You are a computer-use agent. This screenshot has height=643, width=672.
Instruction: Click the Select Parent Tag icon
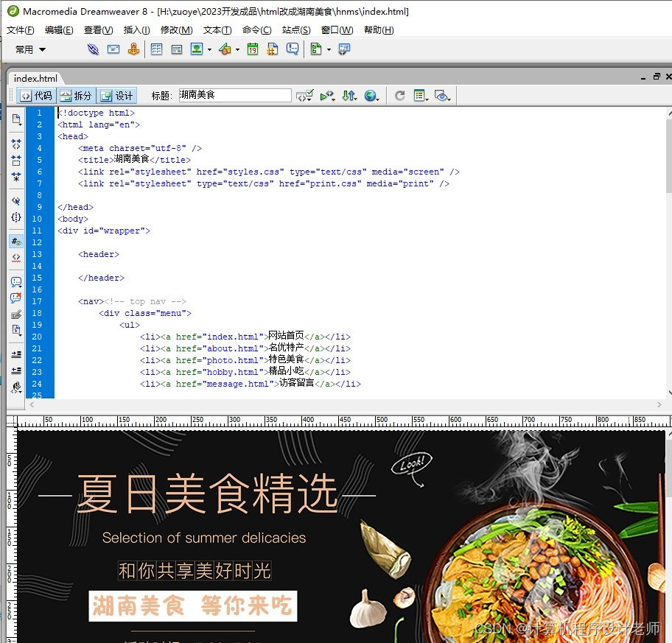pyautogui.click(x=16, y=201)
